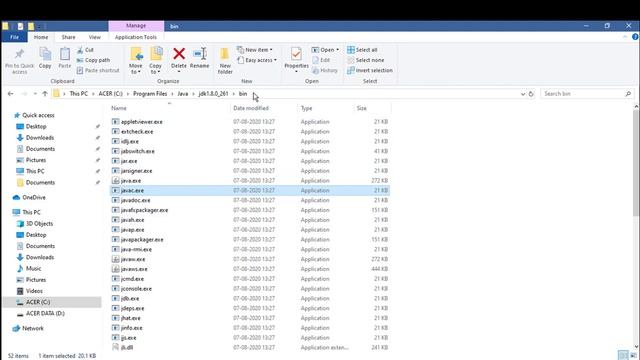640x360 pixels.
Task: Click the red Delete icon
Action: click(179, 53)
